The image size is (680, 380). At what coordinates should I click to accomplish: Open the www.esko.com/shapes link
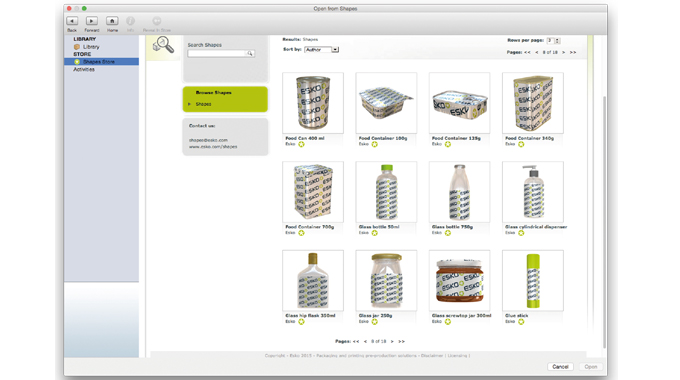tap(213, 147)
